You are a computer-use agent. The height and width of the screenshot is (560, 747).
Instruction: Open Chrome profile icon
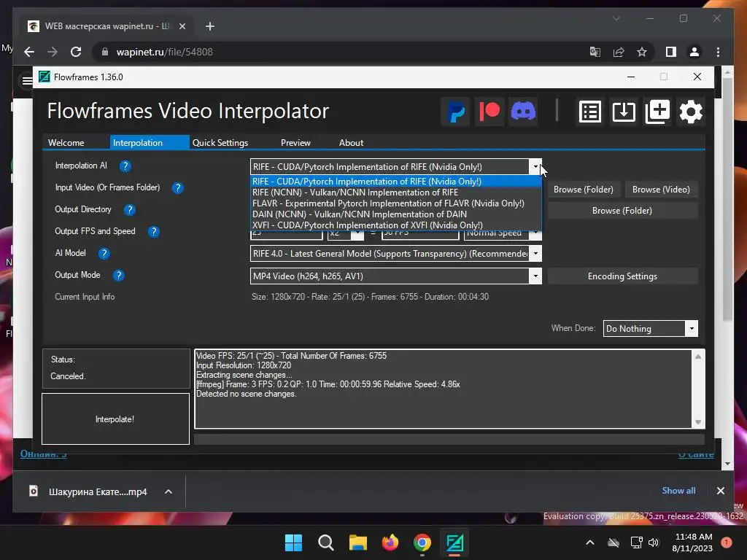[694, 52]
